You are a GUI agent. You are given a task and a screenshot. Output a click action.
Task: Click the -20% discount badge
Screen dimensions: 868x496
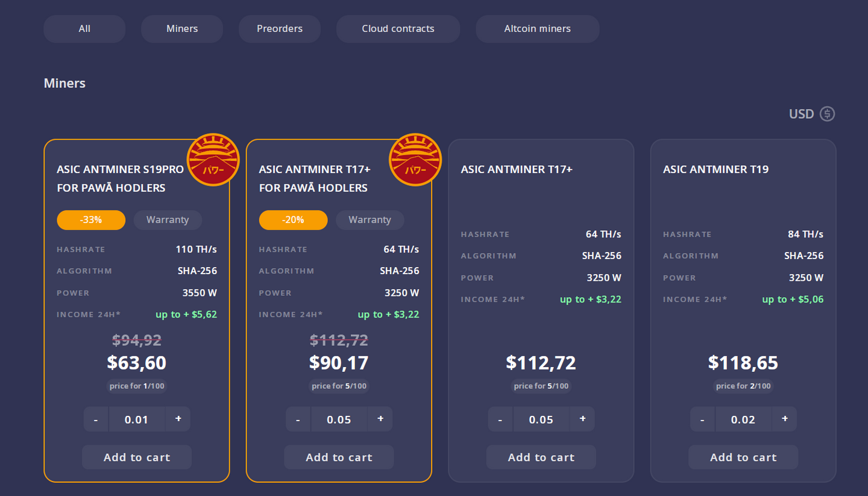pos(293,220)
